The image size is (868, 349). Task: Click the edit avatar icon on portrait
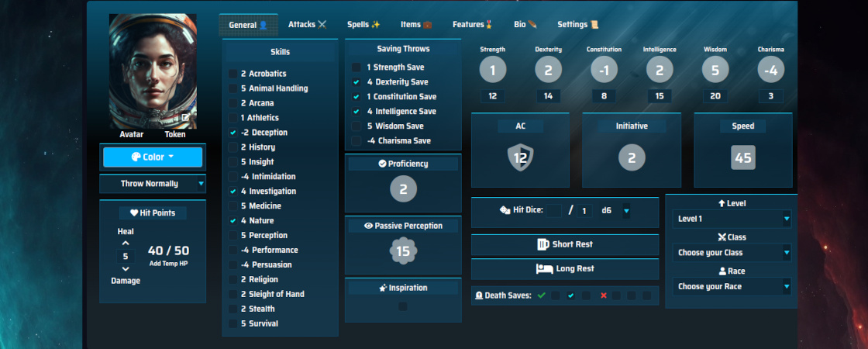[x=186, y=117]
